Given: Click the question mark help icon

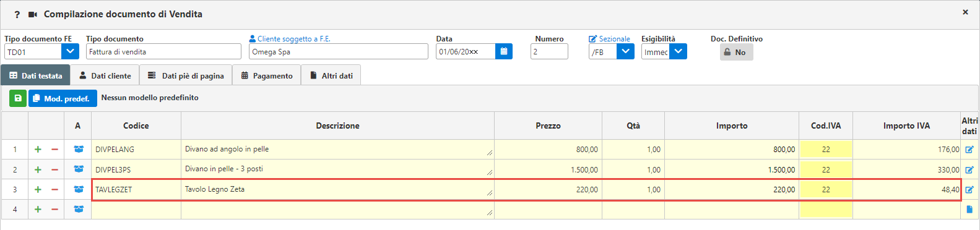Looking at the screenshot, I should pyautogui.click(x=17, y=14).
